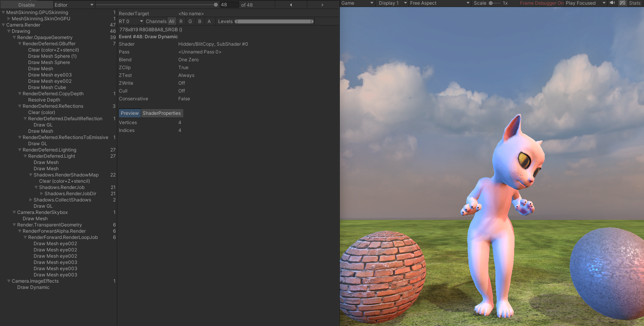
Task: Collapse Camera.RenderSkybox group
Action: (14, 212)
